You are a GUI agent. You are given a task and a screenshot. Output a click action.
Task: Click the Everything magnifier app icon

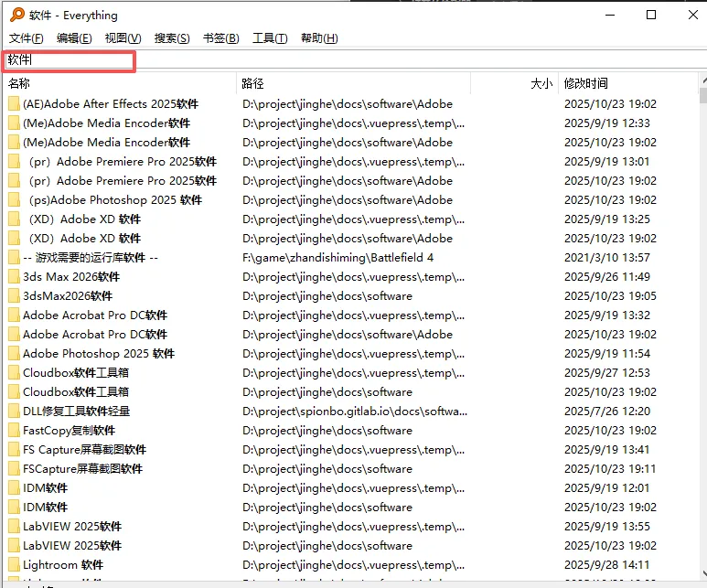[16, 15]
